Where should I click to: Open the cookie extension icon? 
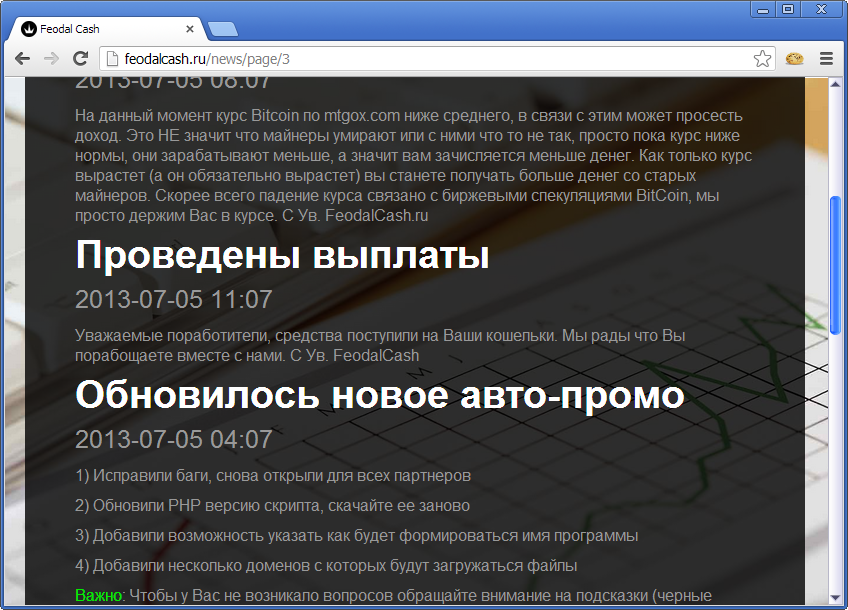(794, 58)
